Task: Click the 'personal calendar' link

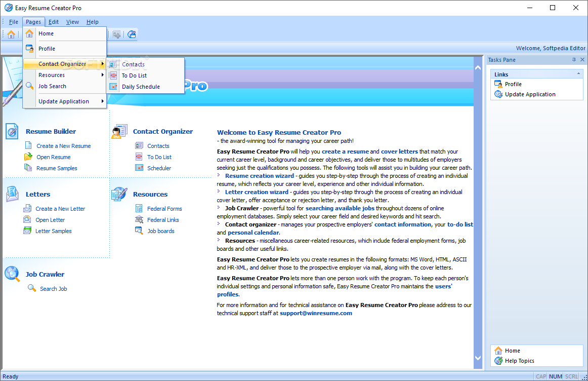Action: pos(253,233)
